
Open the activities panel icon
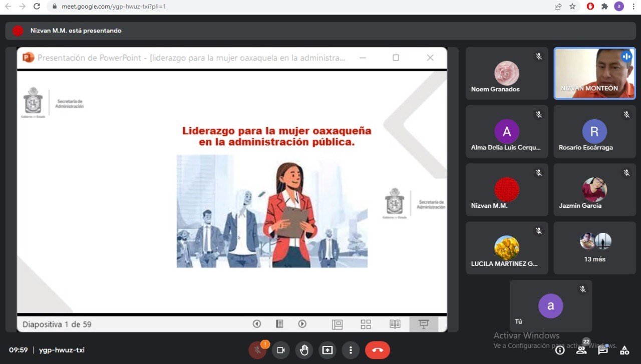pos(624,350)
